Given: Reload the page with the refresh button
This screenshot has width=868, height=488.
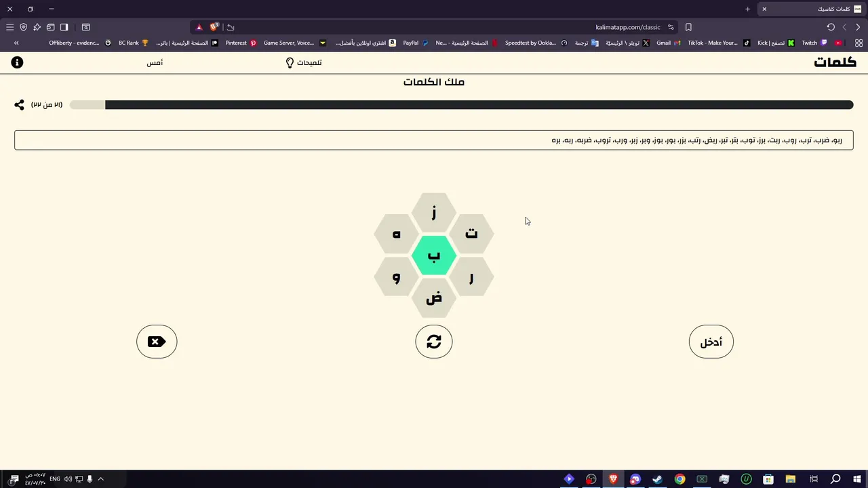Looking at the screenshot, I should coord(831,27).
